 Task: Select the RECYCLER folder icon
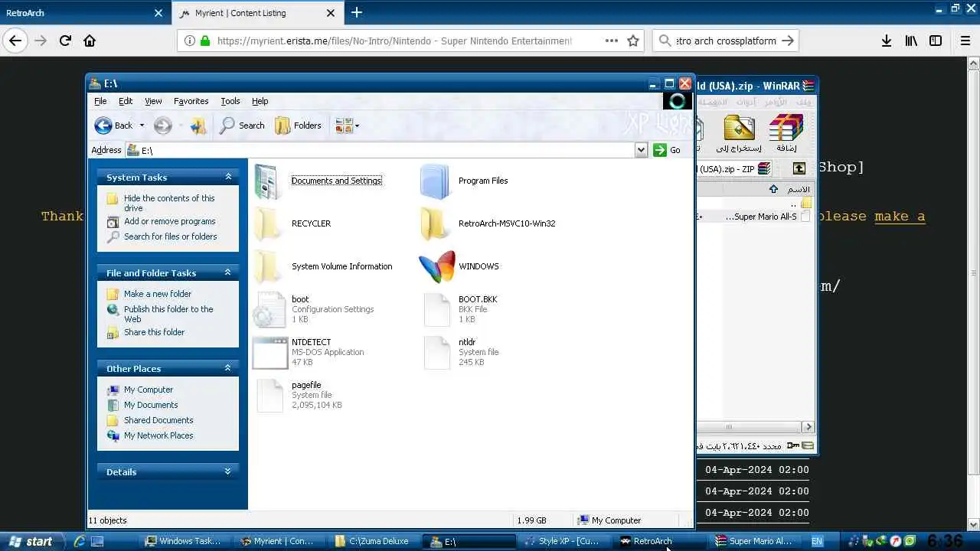(x=269, y=223)
